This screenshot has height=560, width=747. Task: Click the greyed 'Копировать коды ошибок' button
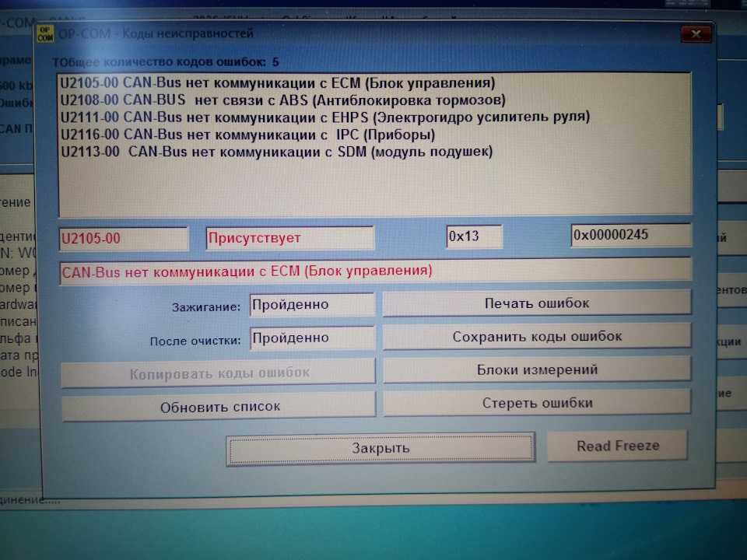coord(219,373)
